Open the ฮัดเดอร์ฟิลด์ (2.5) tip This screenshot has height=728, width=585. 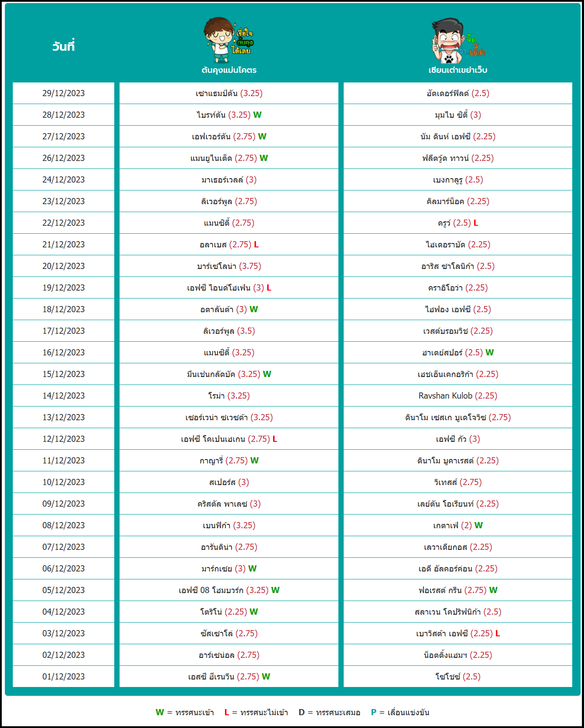(x=458, y=93)
